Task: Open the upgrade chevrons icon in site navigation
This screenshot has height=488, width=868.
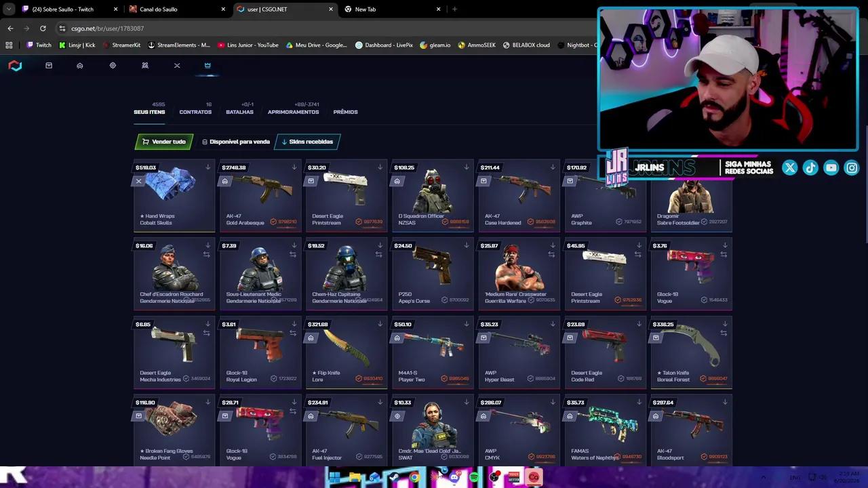Action: pos(80,66)
